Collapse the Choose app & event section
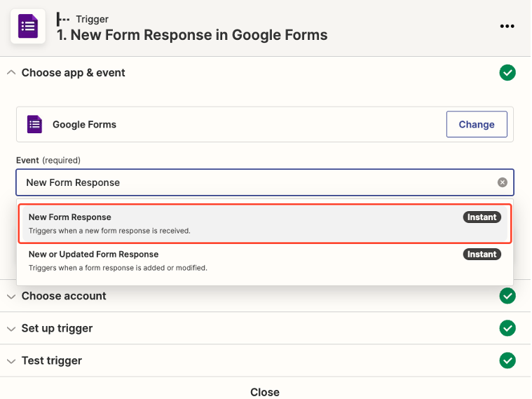The height and width of the screenshot is (399, 532). [x=11, y=73]
